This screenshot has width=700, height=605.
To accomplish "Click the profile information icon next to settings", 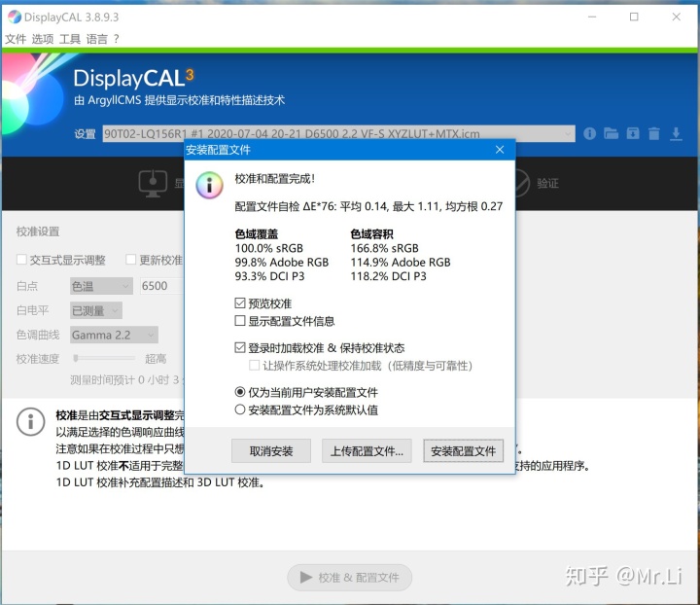I will (589, 133).
